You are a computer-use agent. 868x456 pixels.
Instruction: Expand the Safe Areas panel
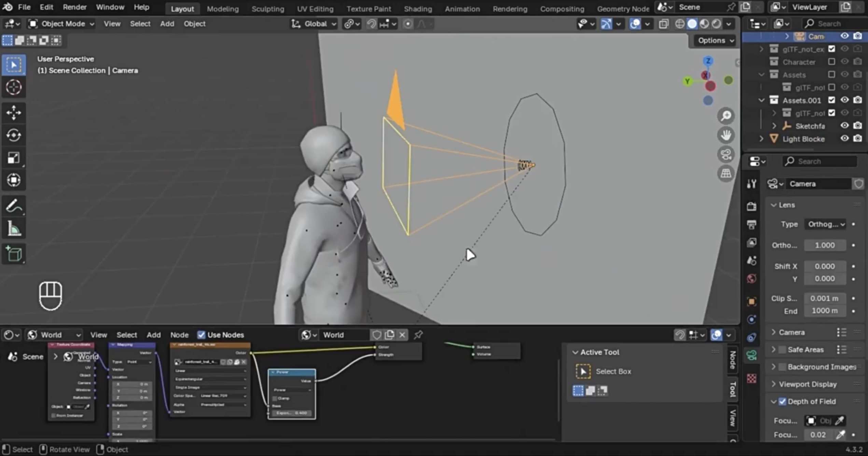(x=774, y=350)
